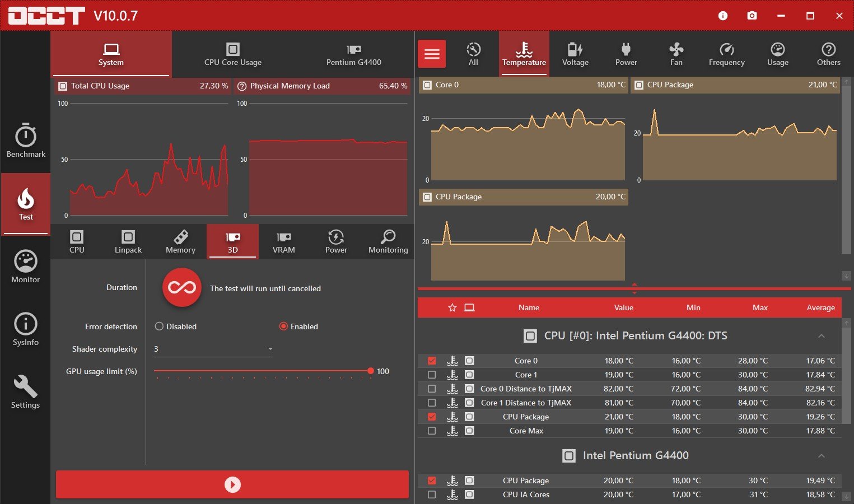Click the graphs panel vertical scrollbar
The height and width of the screenshot is (504, 854).
point(846,170)
